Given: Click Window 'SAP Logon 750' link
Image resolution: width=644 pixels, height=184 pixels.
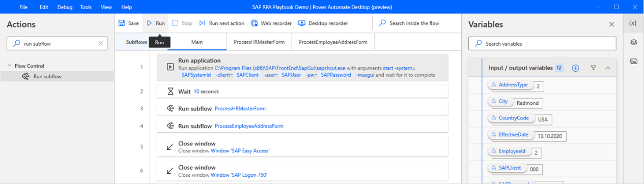Looking at the screenshot, I should point(239,175).
